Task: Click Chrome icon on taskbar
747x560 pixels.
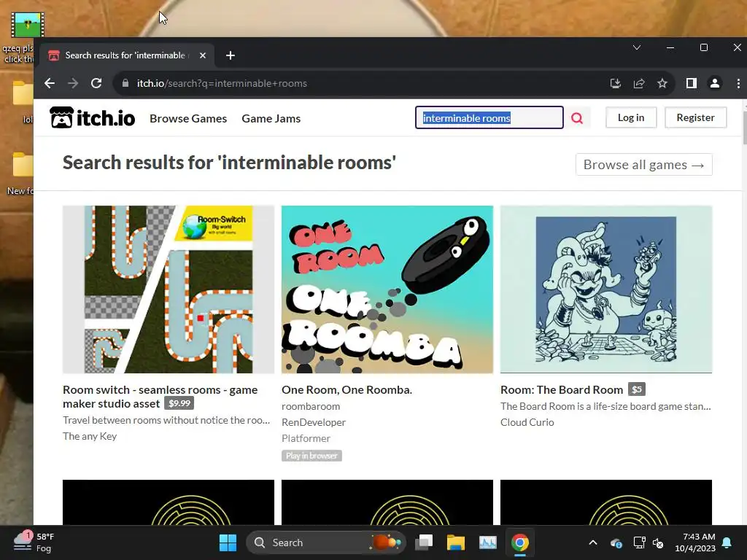Action: (519, 542)
